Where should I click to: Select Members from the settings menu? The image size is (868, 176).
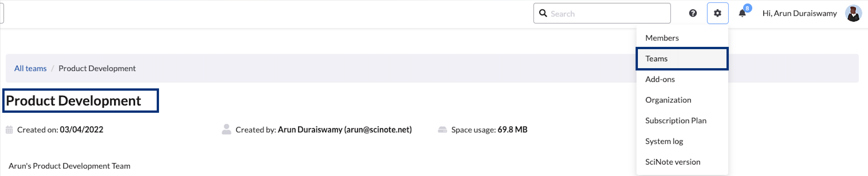662,38
